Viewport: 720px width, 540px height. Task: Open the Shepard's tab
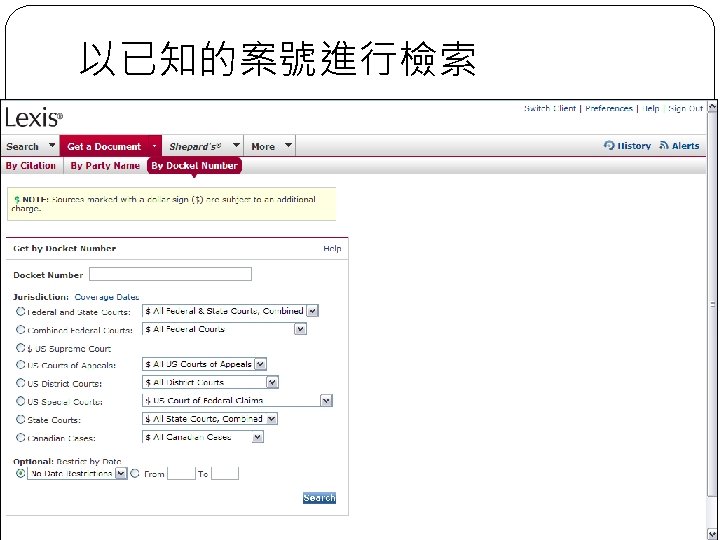(x=195, y=146)
